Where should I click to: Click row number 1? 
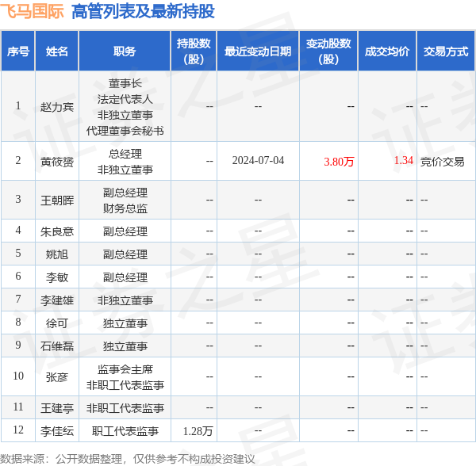click(x=18, y=105)
